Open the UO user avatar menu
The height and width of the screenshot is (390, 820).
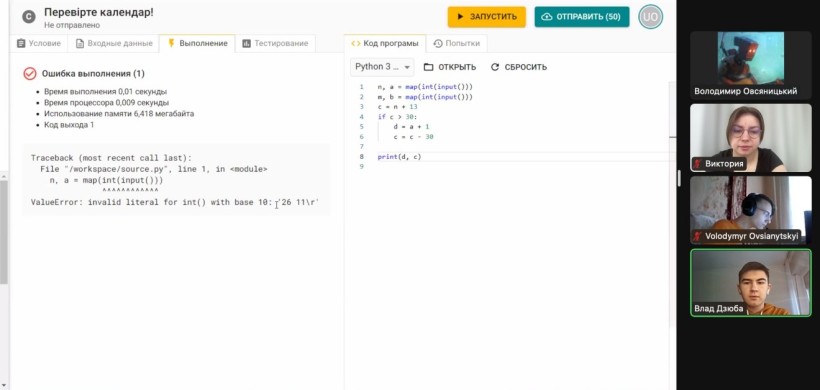coord(650,17)
